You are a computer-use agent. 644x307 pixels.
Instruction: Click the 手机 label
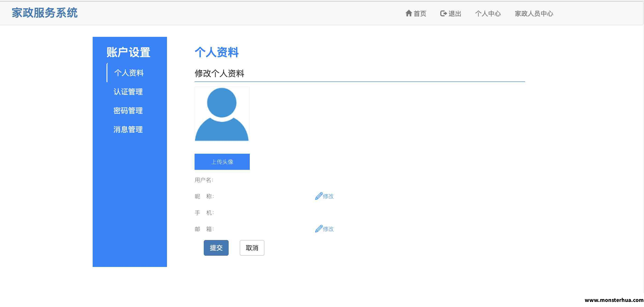tap(204, 213)
